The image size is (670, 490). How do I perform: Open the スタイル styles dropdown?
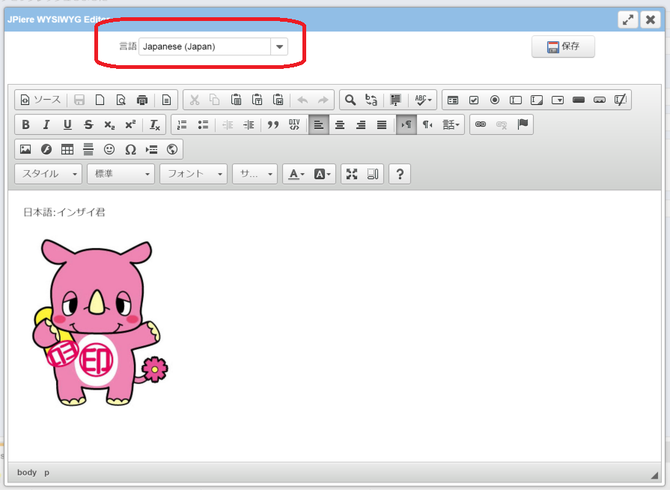pos(48,174)
